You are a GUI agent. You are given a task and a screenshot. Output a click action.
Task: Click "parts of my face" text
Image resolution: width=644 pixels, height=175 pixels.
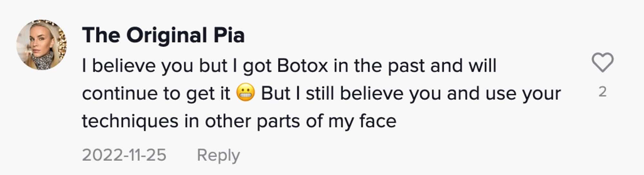(326, 122)
